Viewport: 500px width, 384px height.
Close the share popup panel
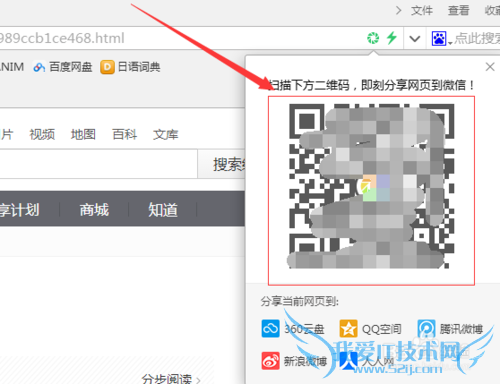(490, 67)
